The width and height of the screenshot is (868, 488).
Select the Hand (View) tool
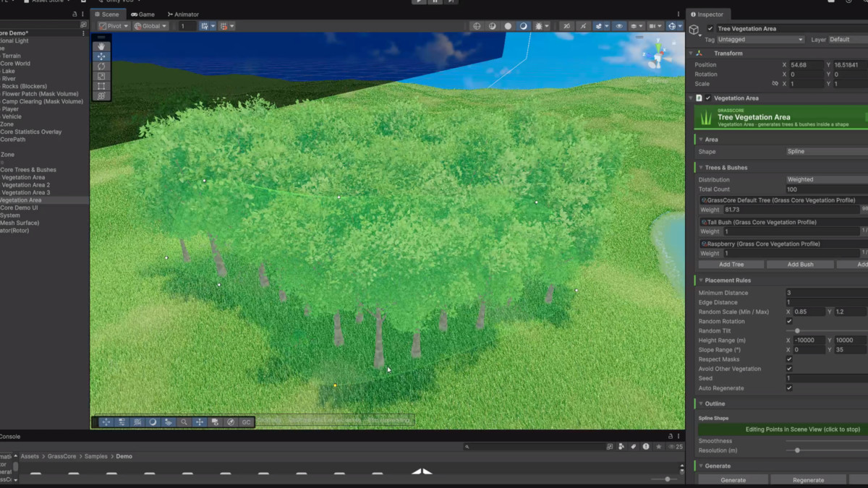[x=101, y=46]
